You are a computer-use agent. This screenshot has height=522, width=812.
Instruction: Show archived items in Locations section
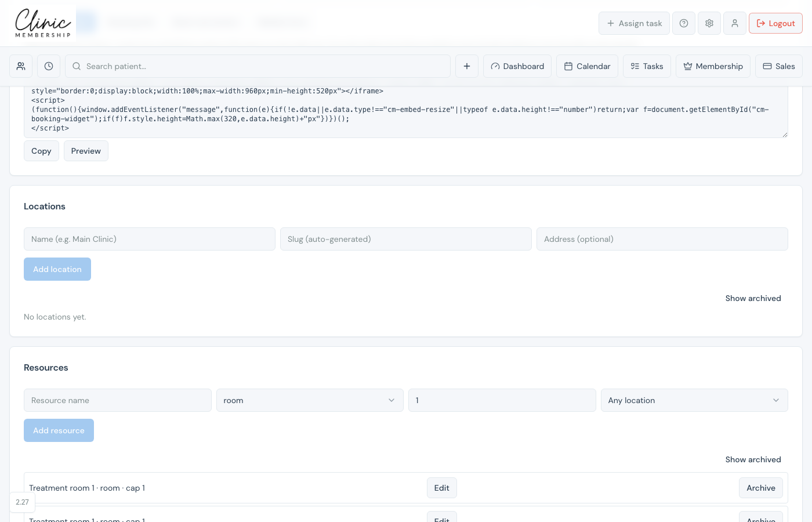(x=753, y=298)
